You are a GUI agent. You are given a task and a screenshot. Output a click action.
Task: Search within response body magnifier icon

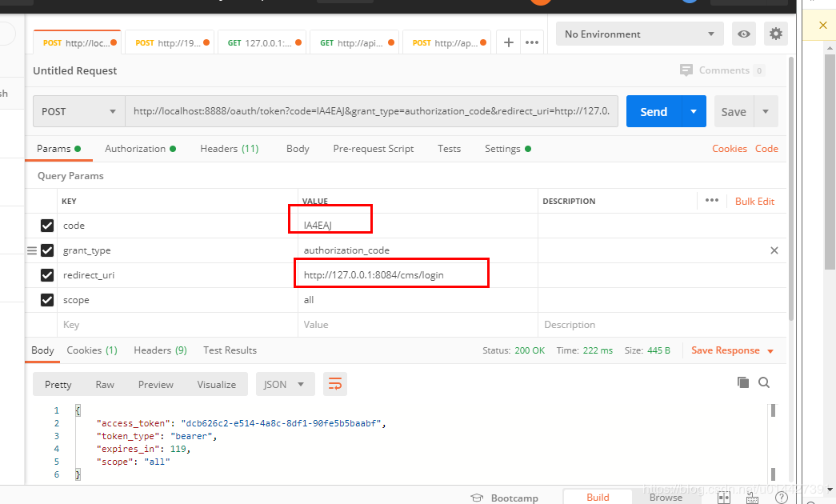pyautogui.click(x=764, y=382)
